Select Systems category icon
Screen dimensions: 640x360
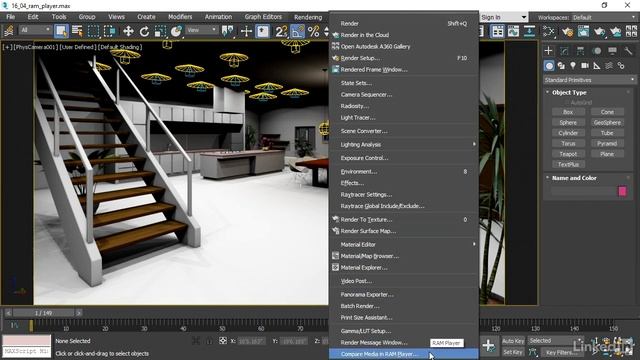[x=621, y=65]
